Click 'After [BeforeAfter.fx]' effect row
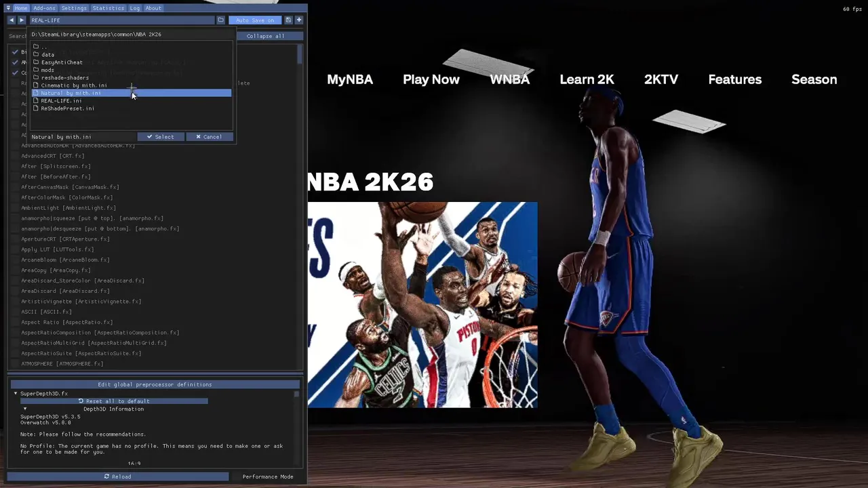Image resolution: width=868 pixels, height=488 pixels. click(56, 177)
